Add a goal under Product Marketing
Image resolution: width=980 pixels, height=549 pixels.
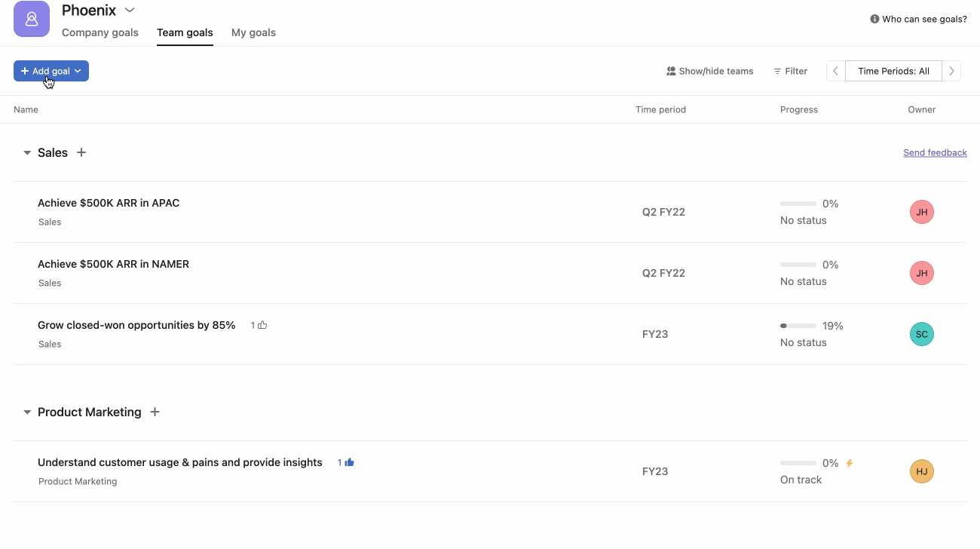(x=155, y=412)
